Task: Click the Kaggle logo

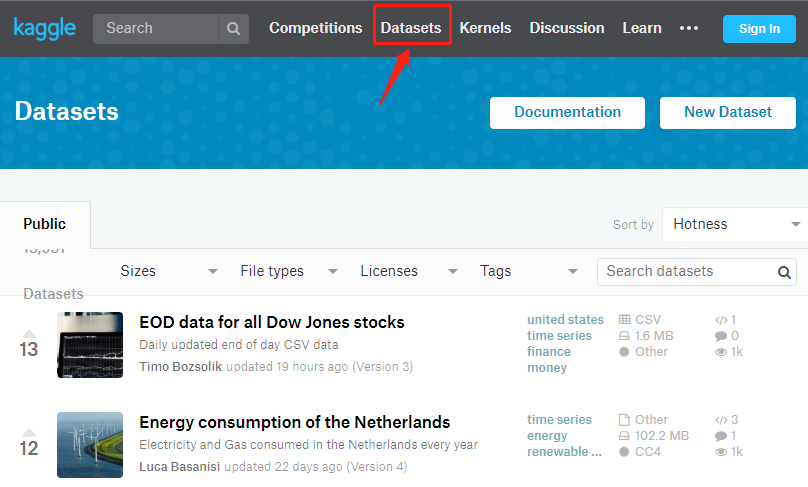Action: (x=45, y=28)
